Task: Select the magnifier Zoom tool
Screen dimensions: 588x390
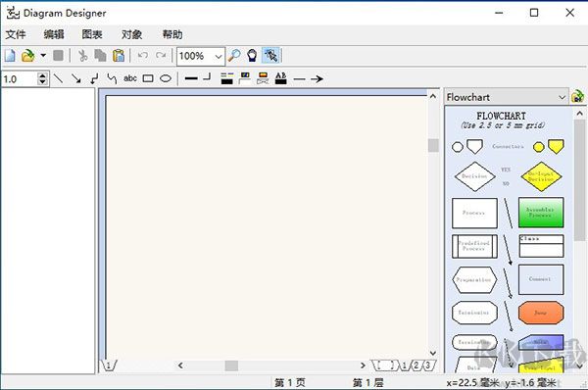Action: [234, 56]
